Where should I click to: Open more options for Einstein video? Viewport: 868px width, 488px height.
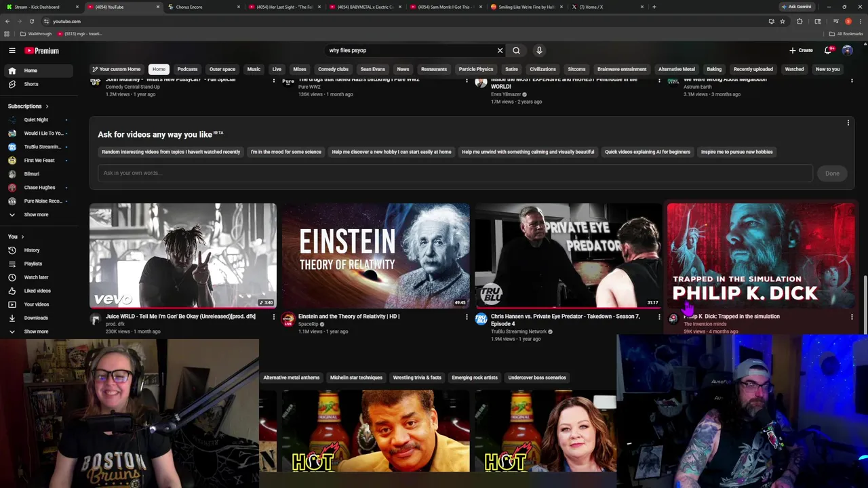[467, 317]
